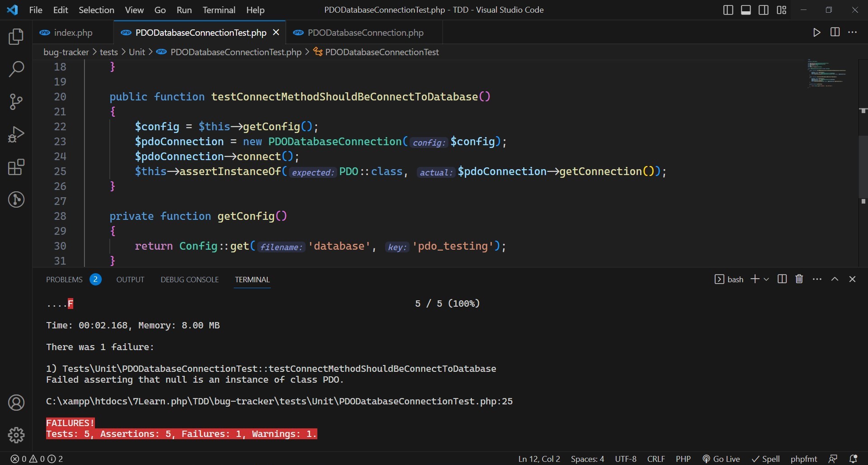Open the Explorer view in activity bar
This screenshot has height=465, width=868.
click(x=16, y=37)
